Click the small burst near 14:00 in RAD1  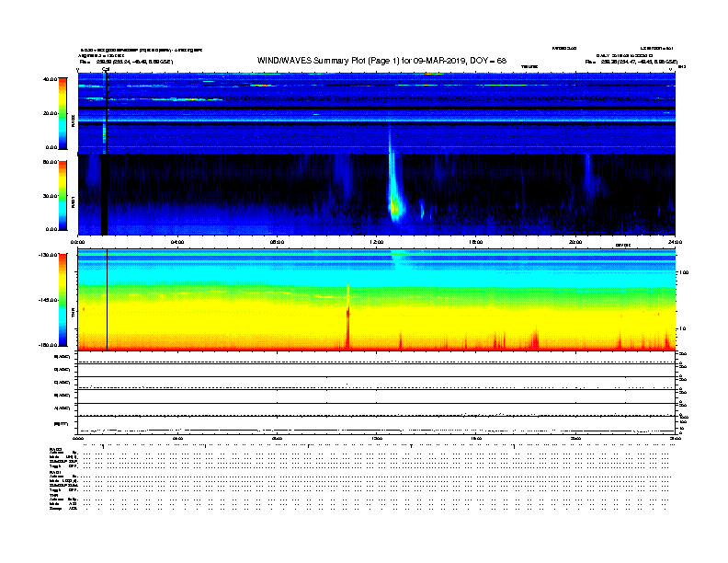point(422,209)
